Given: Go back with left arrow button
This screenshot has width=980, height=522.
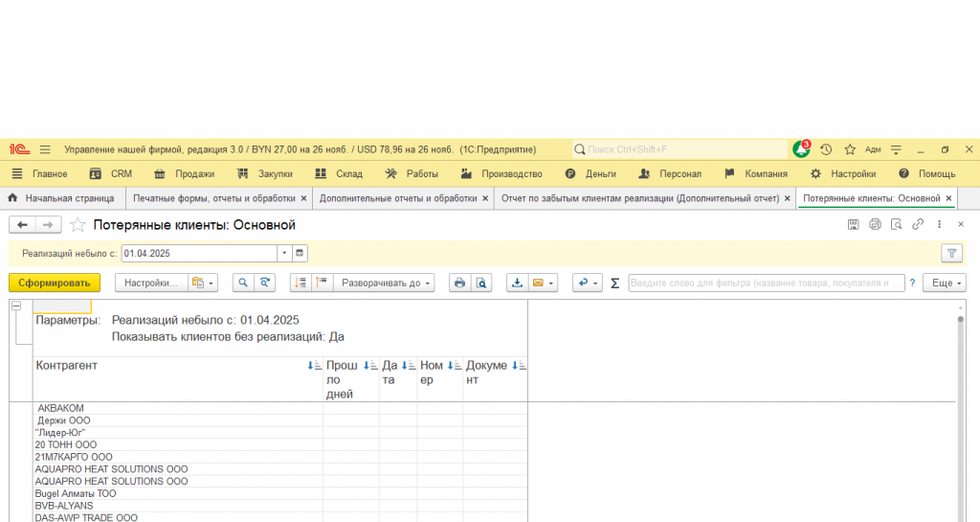Looking at the screenshot, I should [x=23, y=224].
